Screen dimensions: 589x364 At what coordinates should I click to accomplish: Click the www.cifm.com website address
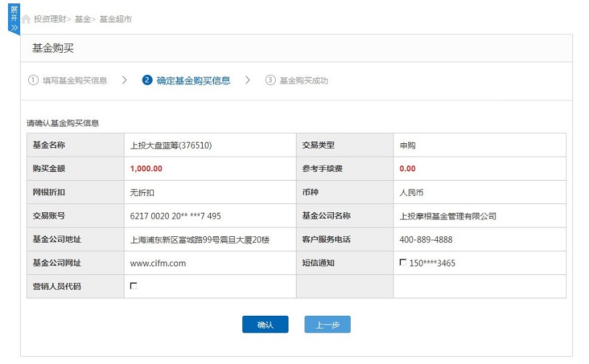pos(158,263)
